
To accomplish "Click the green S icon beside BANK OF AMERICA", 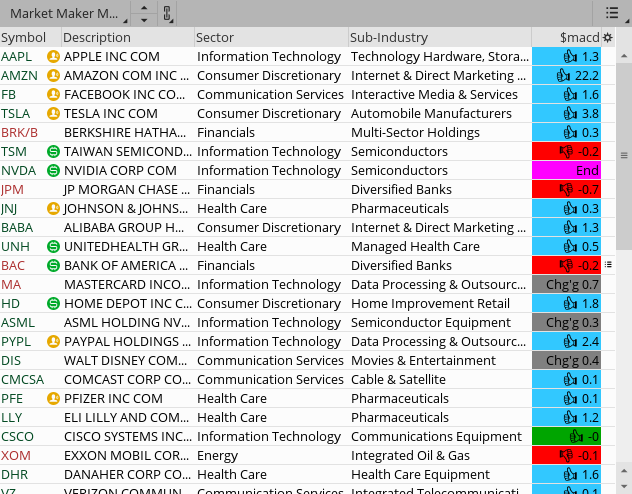I will (53, 266).
